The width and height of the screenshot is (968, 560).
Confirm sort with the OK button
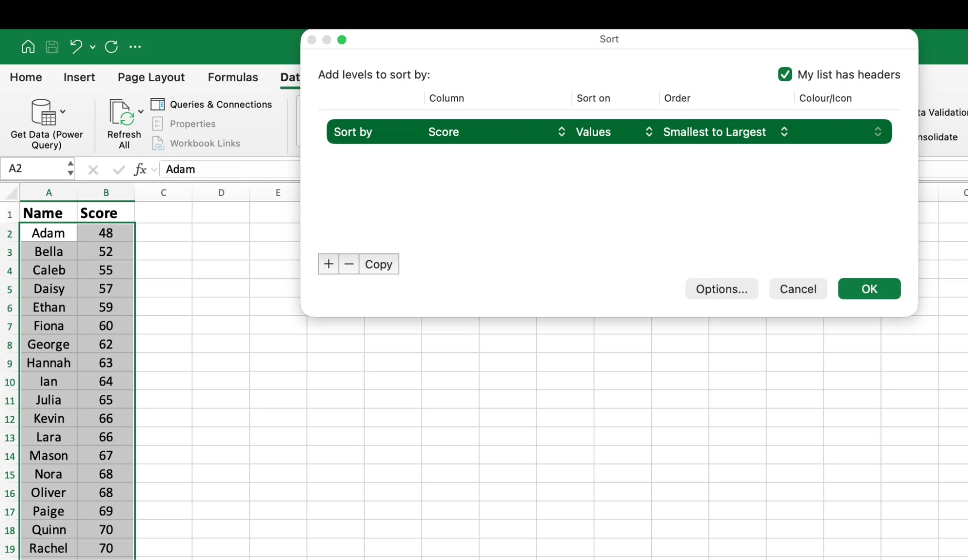pyautogui.click(x=869, y=289)
